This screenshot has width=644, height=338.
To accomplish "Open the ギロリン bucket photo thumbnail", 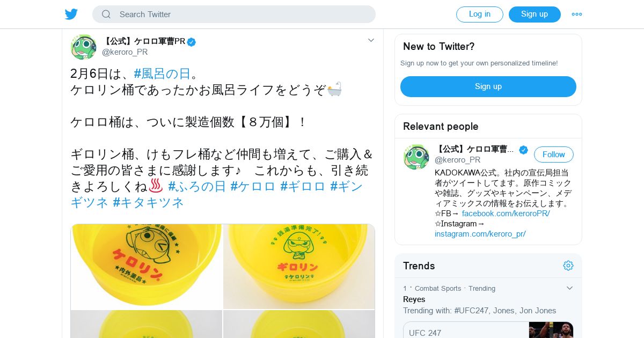I will coord(299,267).
